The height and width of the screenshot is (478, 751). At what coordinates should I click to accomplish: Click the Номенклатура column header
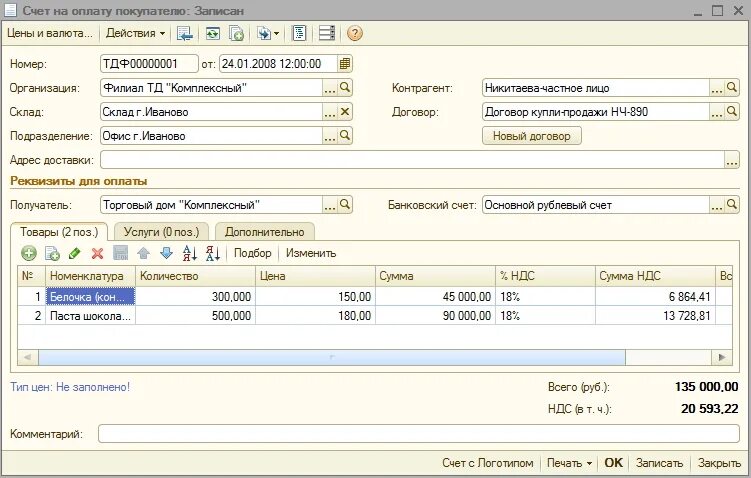coord(90,276)
